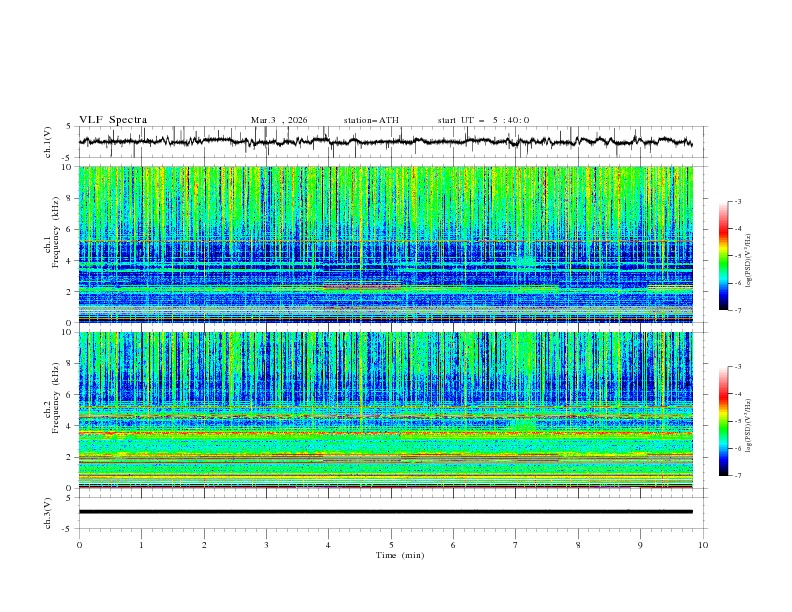Click the lower color scale bar
792x612 pixels.
pyautogui.click(x=723, y=421)
